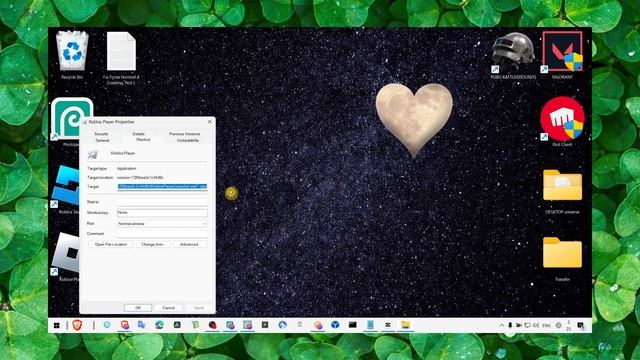Click the microphone icon in system tray
The width and height of the screenshot is (640, 360).
510,325
